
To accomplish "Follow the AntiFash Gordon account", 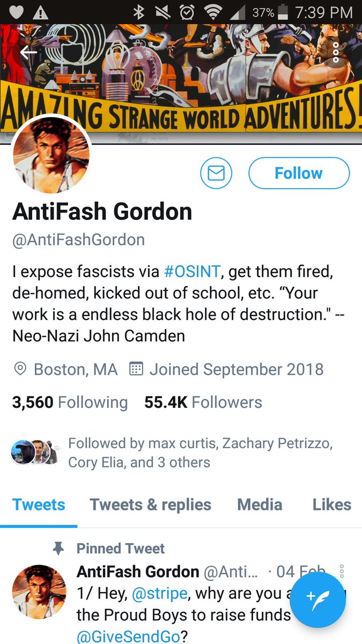I will [299, 173].
